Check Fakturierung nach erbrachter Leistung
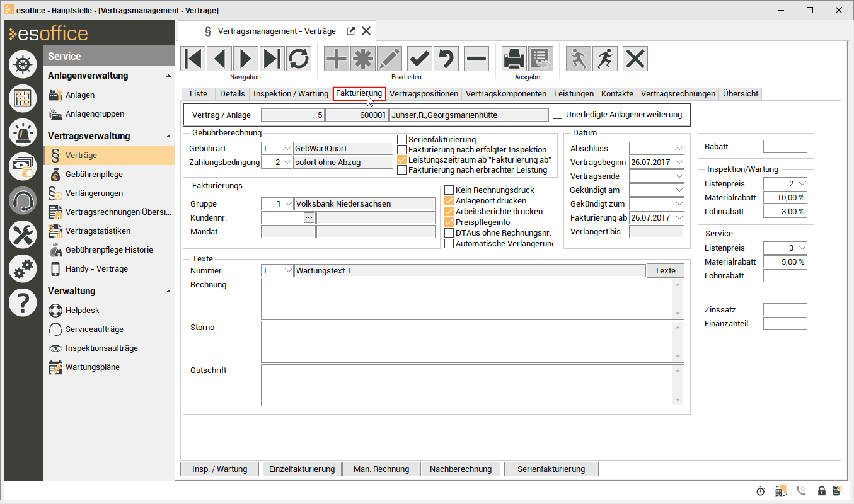Image resolution: width=854 pixels, height=504 pixels. click(x=402, y=169)
